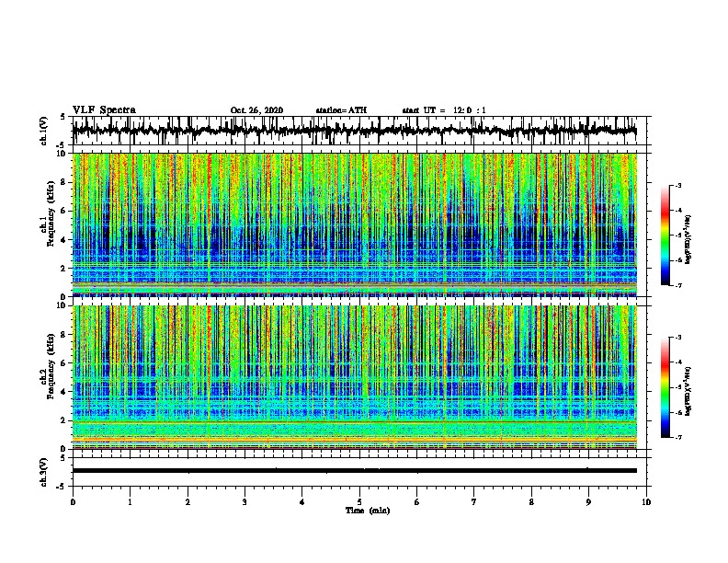
Task: Click the time axis tick label "3"
Action: click(245, 502)
